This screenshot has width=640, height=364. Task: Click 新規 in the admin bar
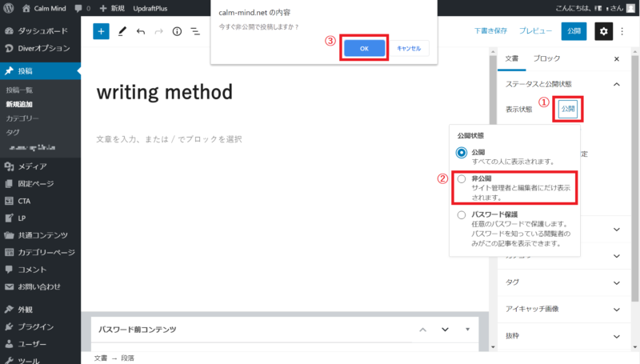click(112, 8)
